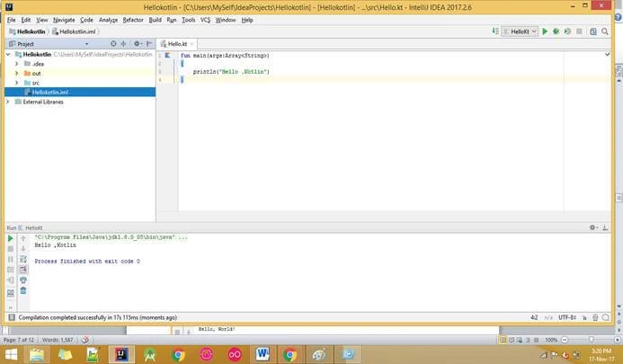The image size is (623, 364).
Task: Open the Refactor menu
Action: coord(133,20)
